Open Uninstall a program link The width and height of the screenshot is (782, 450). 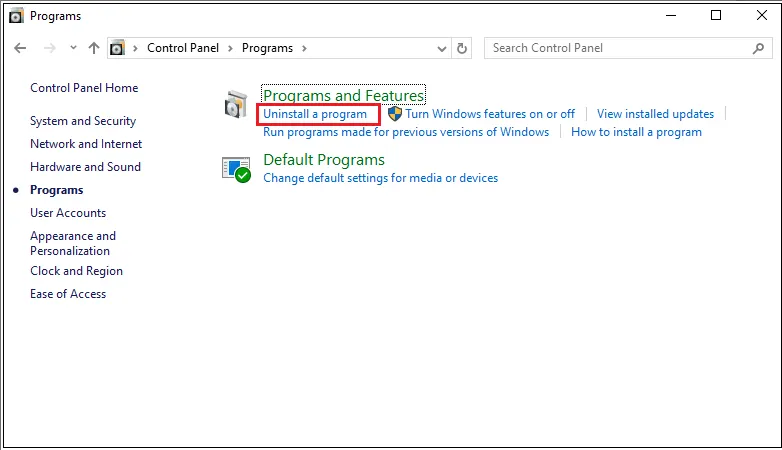(x=315, y=114)
